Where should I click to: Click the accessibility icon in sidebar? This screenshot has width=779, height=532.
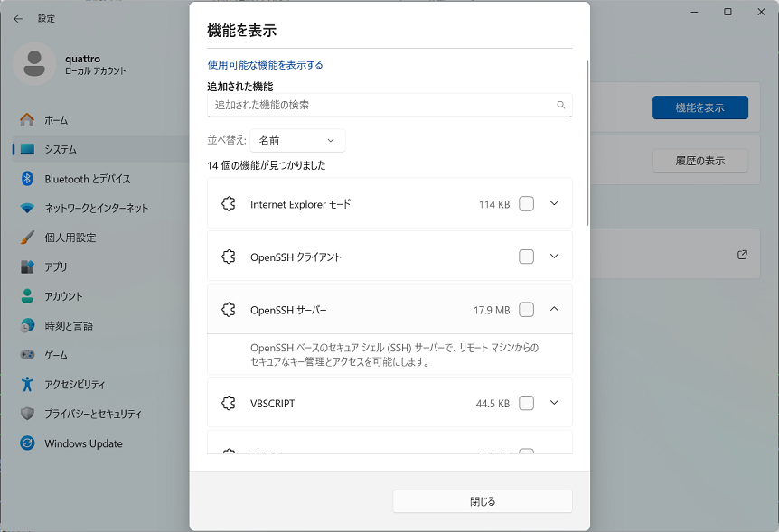[x=27, y=385]
